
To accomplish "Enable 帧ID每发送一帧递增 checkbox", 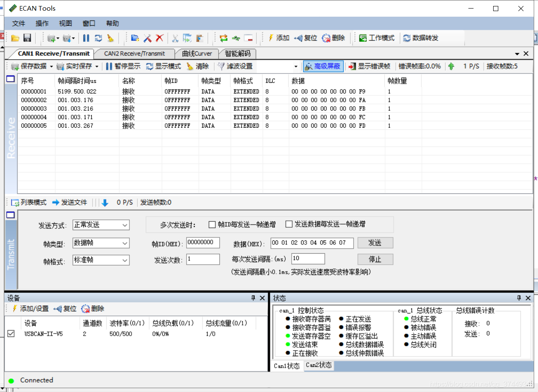I will [x=212, y=224].
